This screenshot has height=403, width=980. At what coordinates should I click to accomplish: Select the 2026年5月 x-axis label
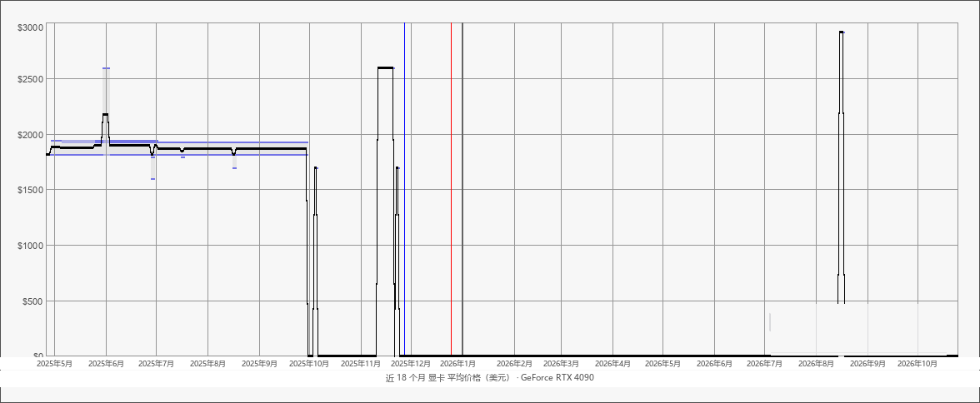[x=663, y=364]
